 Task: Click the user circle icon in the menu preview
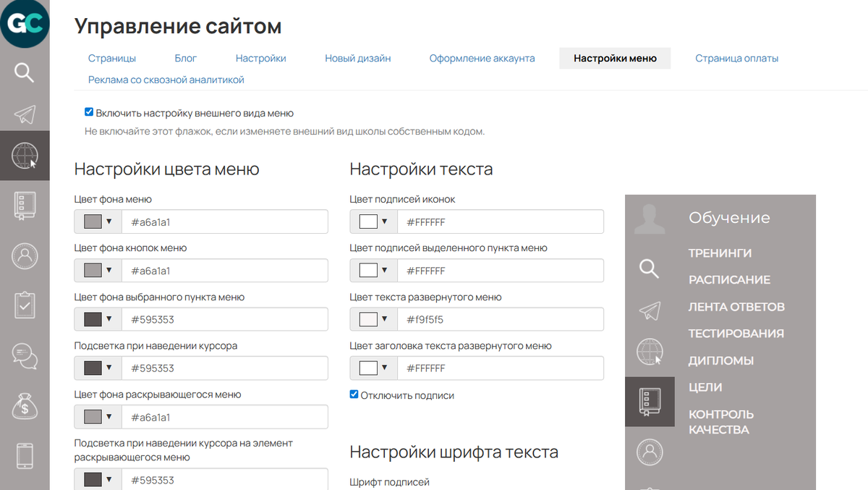[650, 452]
